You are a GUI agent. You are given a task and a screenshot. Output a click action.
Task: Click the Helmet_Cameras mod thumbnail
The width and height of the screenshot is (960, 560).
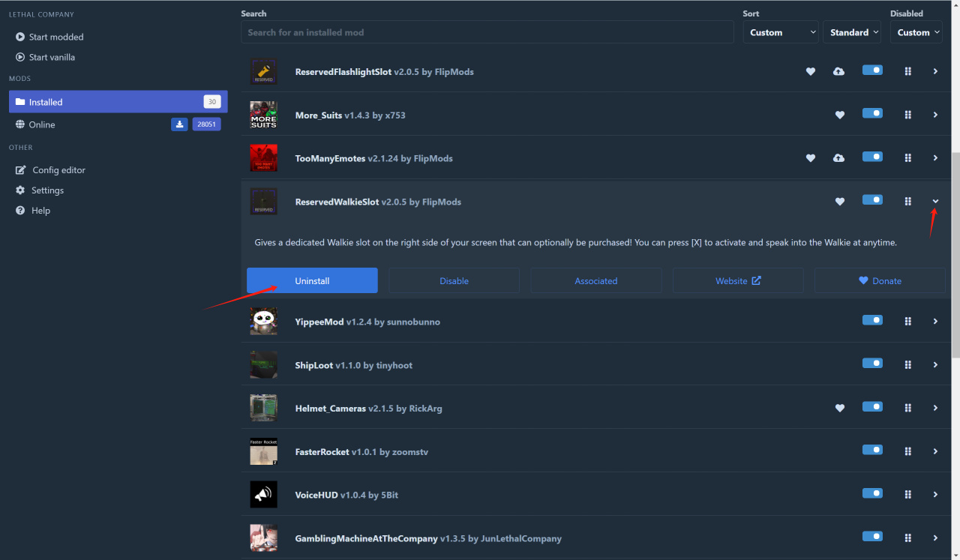263,408
